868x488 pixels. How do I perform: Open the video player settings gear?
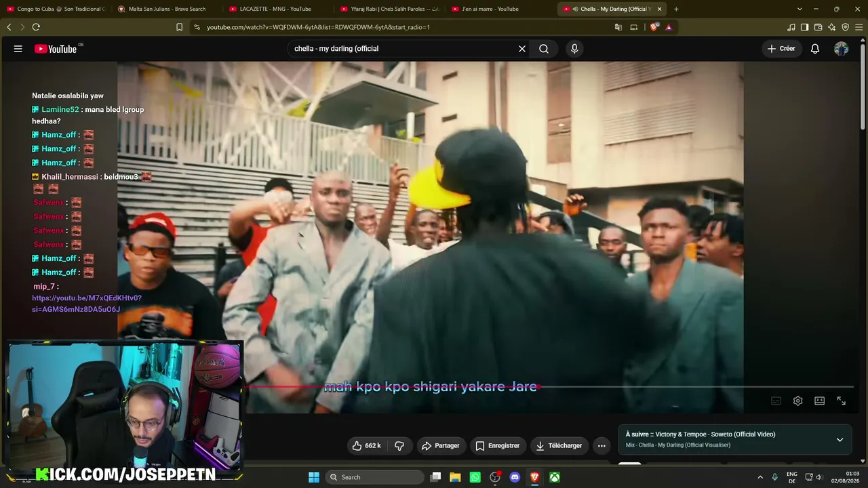coord(798,401)
